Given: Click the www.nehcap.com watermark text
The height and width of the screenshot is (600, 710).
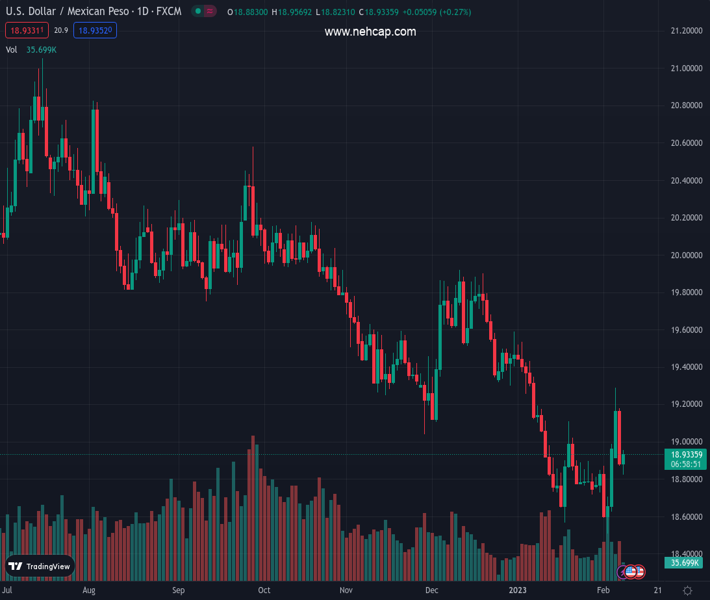Looking at the screenshot, I should (x=370, y=32).
